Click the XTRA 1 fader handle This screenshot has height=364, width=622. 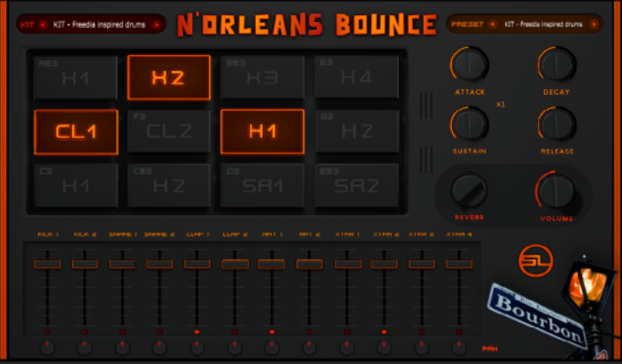tap(348, 264)
